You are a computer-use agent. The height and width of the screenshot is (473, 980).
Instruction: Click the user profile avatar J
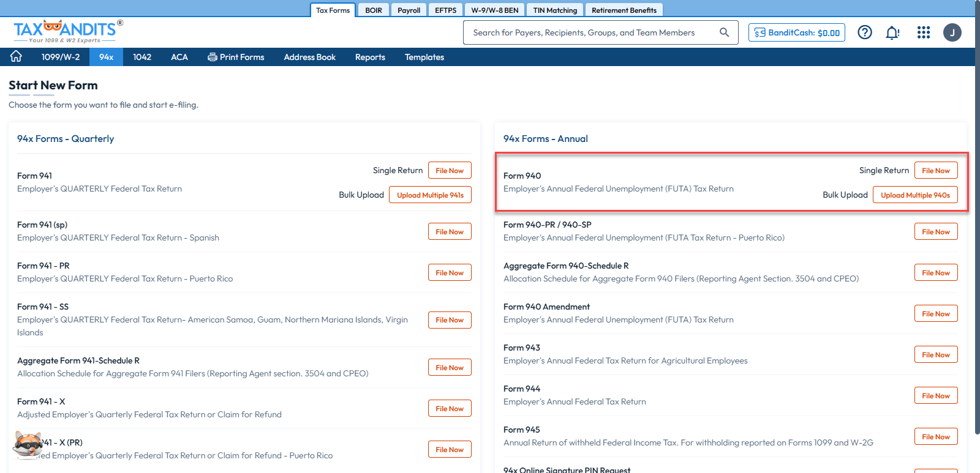click(952, 32)
